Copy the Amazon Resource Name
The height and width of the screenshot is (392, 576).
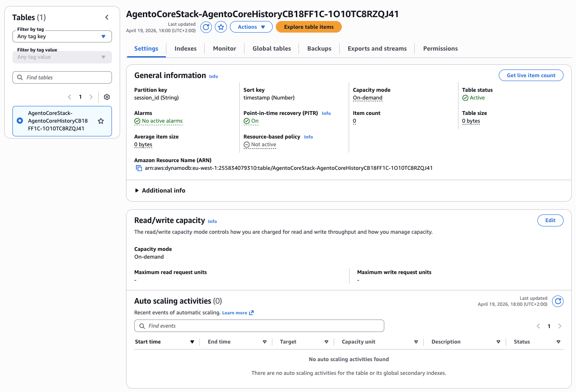pyautogui.click(x=139, y=168)
